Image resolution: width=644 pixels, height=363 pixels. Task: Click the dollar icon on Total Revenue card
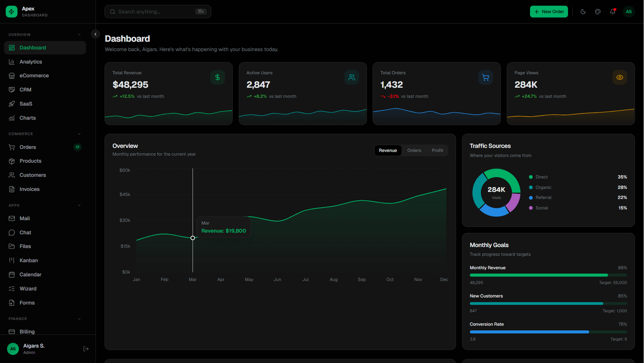217,77
